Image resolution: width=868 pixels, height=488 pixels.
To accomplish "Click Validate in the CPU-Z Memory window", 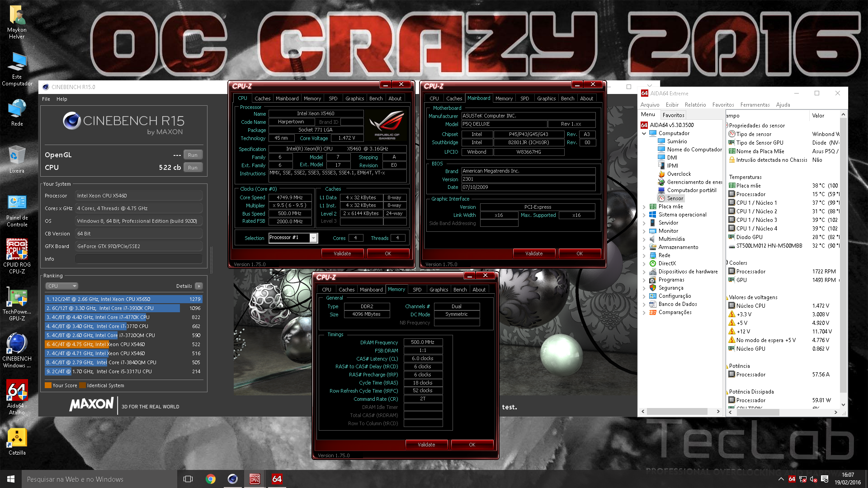I will [426, 445].
